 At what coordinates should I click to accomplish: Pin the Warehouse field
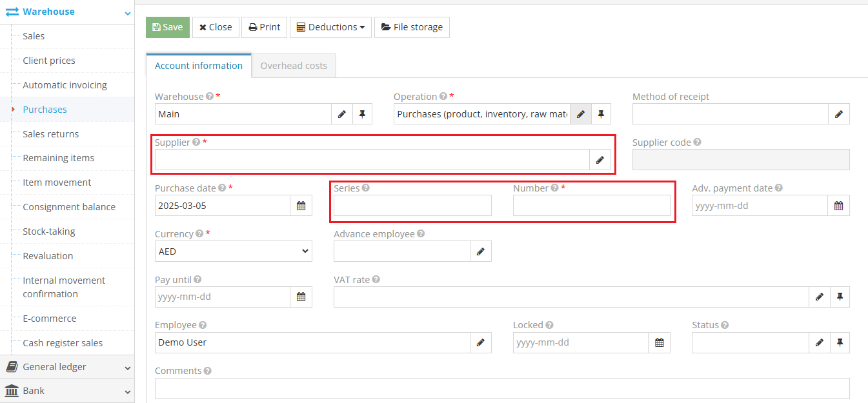tap(362, 113)
